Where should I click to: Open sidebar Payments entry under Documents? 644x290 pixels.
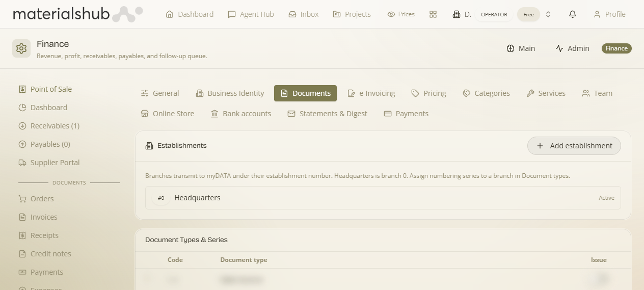pos(41,272)
